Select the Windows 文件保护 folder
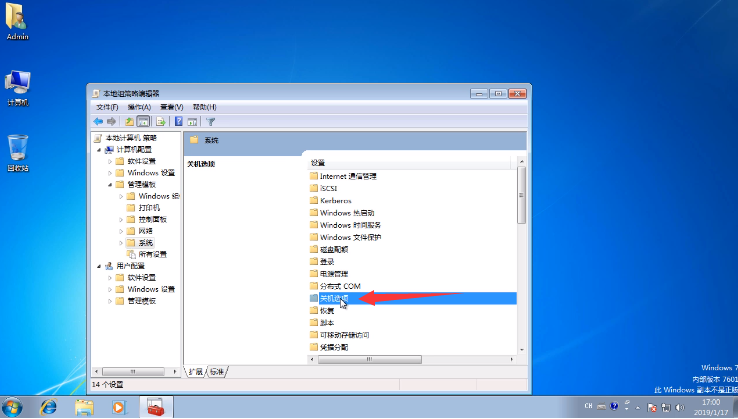 (x=345, y=237)
